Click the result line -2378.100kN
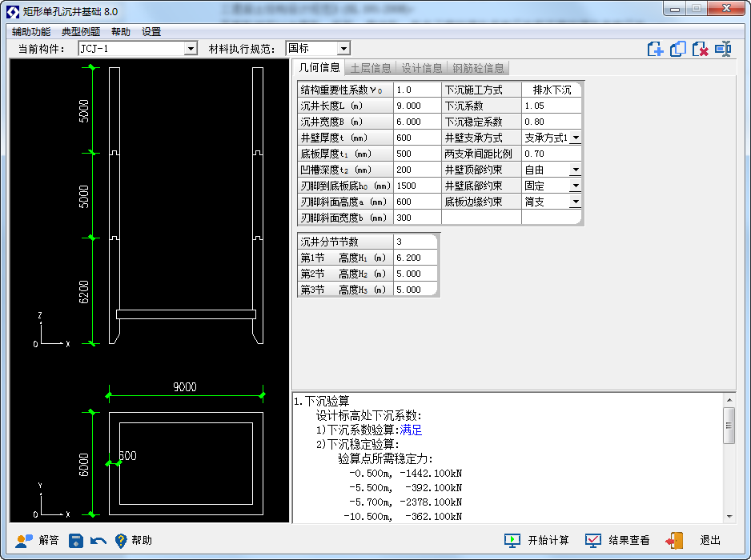This screenshot has width=751, height=560. click(x=406, y=502)
